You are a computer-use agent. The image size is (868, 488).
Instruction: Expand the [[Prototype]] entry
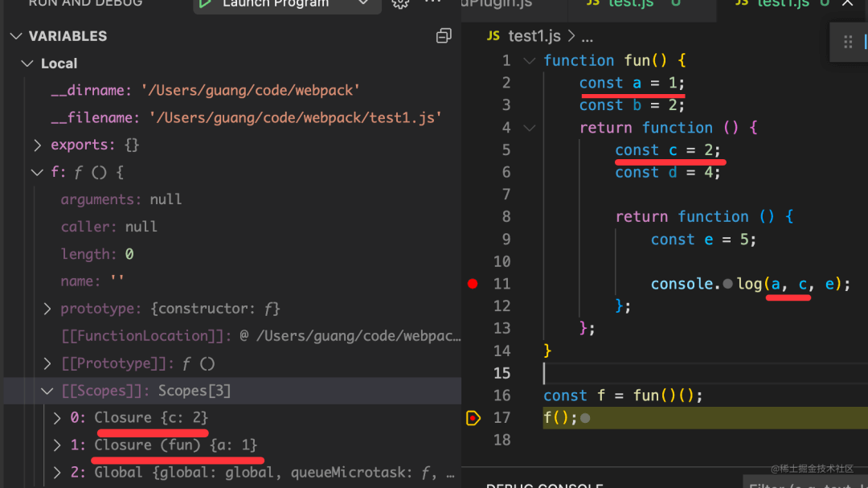click(47, 363)
